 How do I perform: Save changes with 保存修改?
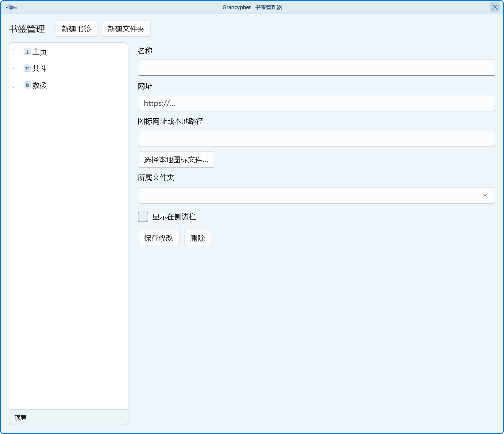(159, 238)
